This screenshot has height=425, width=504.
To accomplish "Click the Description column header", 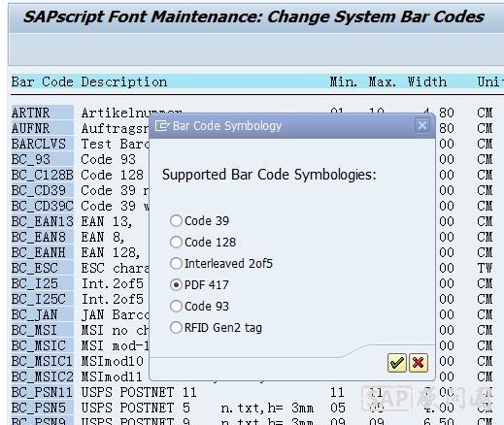I will click(124, 82).
